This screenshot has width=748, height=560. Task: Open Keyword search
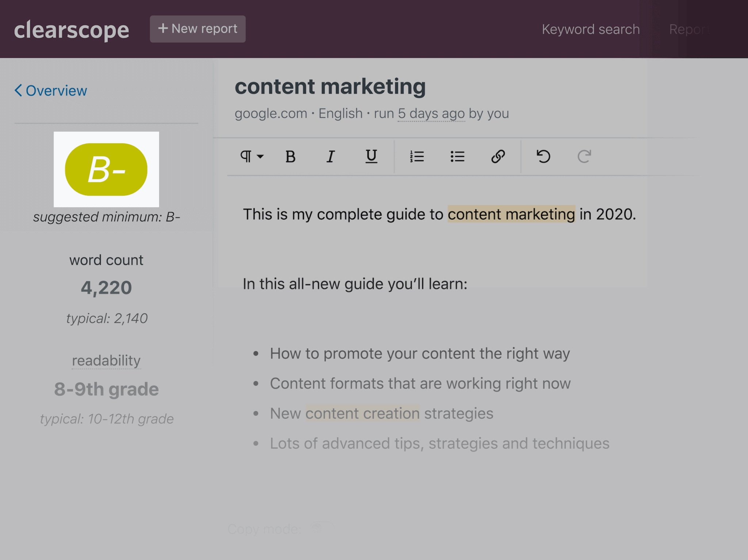(x=591, y=29)
